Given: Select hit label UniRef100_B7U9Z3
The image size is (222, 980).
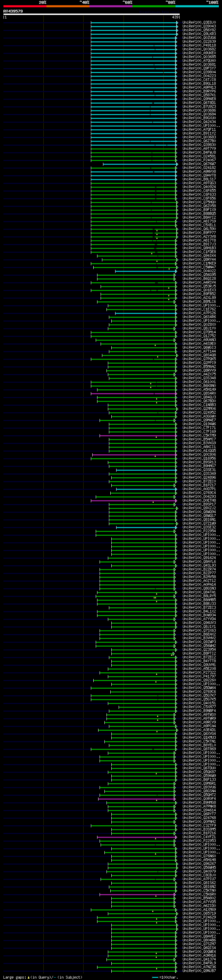Looking at the screenshot, I should point(199,106).
